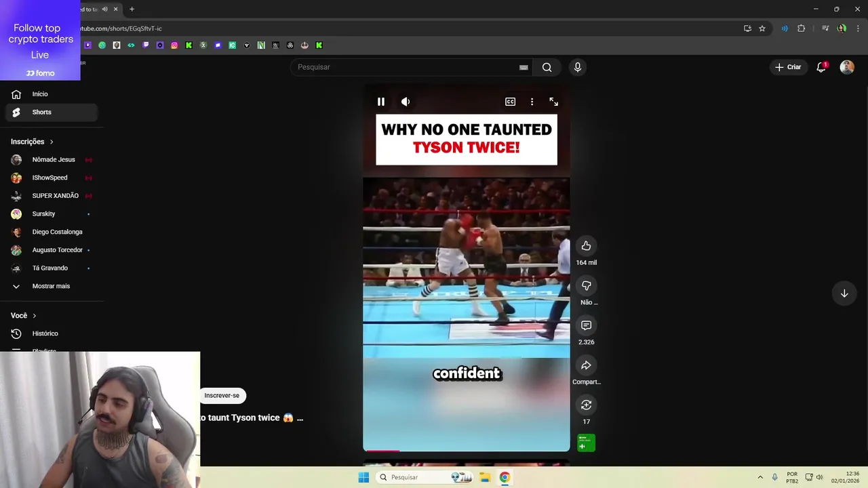Open the on-screen keyboard in search box
The height and width of the screenshot is (488, 868).
point(524,67)
